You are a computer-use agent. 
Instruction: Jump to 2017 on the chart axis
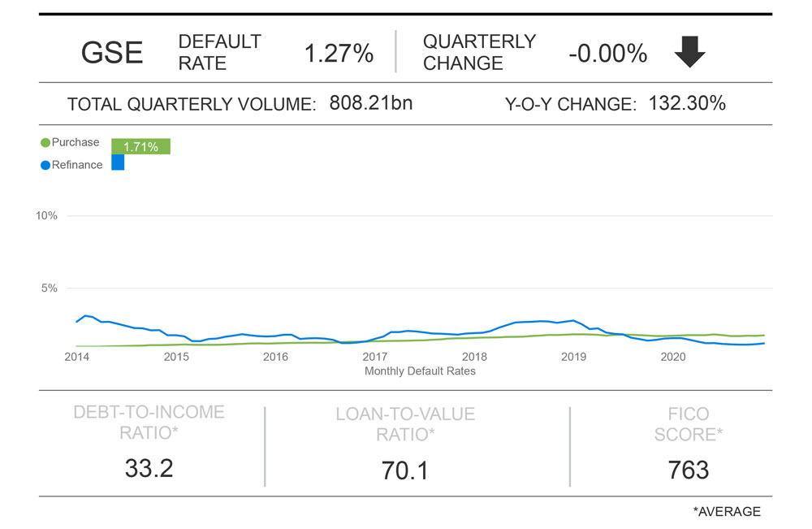pyautogui.click(x=374, y=357)
